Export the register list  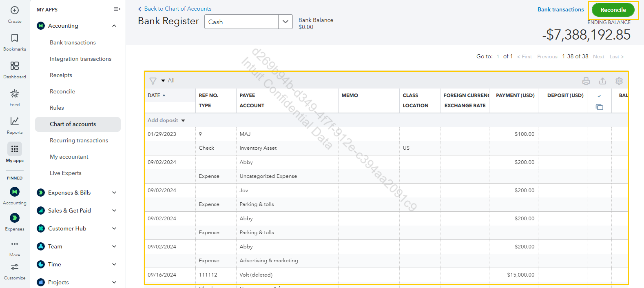pyautogui.click(x=602, y=81)
